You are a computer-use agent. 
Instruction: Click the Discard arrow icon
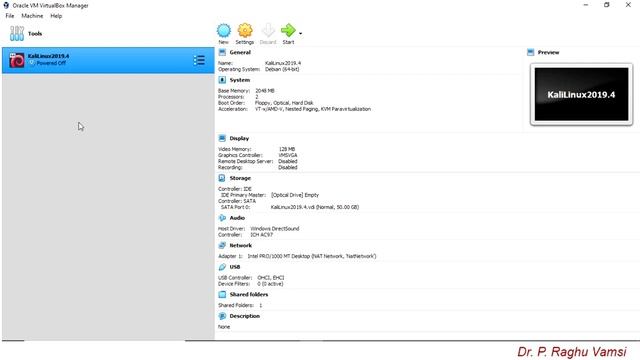[x=268, y=31]
